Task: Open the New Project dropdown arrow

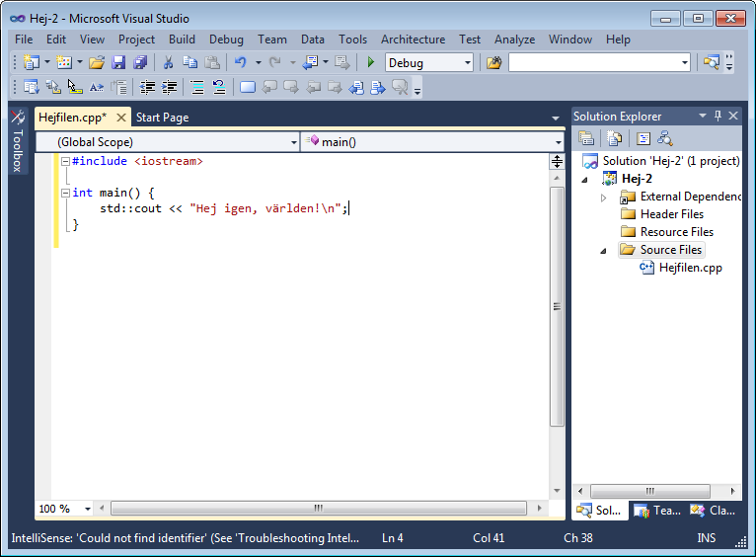Action: click(x=47, y=62)
